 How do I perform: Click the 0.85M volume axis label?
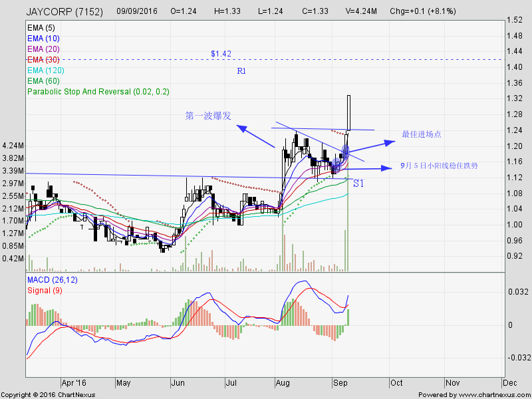[x=13, y=246]
